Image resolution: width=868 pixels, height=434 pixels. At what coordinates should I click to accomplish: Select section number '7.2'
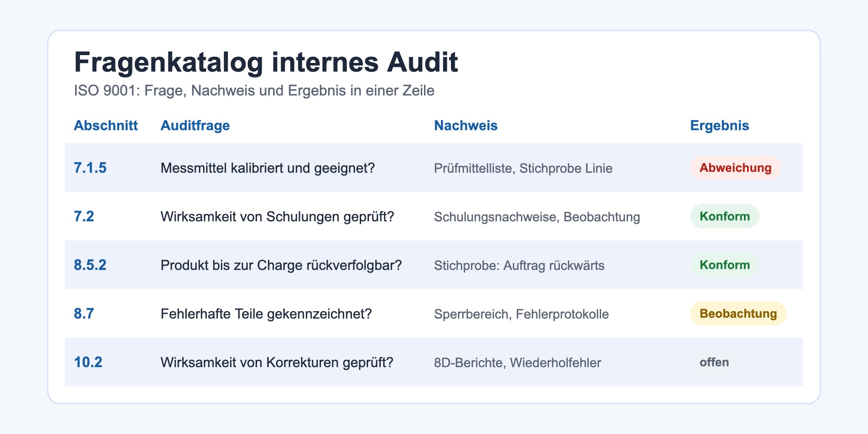click(x=84, y=216)
